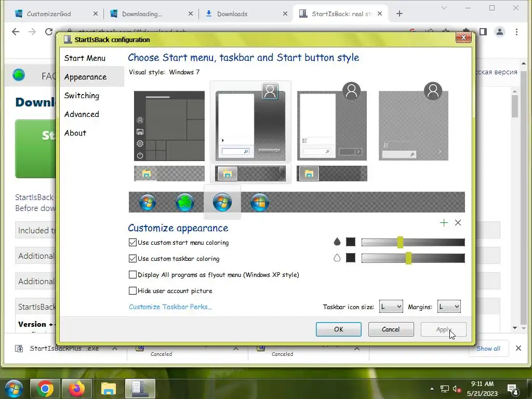The width and height of the screenshot is (532, 399).
Task: Remove start button image with X icon
Action: (x=458, y=222)
